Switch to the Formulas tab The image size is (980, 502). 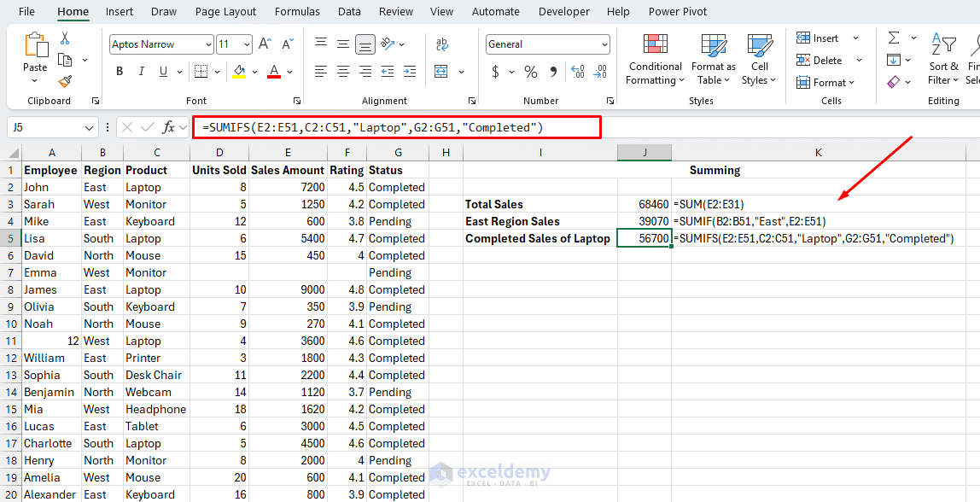tap(297, 12)
